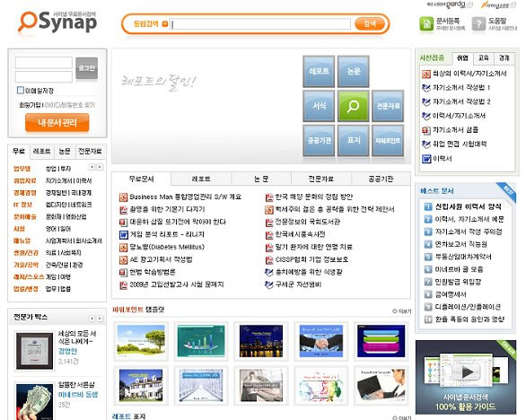This screenshot has width=526, height=420.
Task: Open the blue 서식 tile in banner
Action: (319, 106)
